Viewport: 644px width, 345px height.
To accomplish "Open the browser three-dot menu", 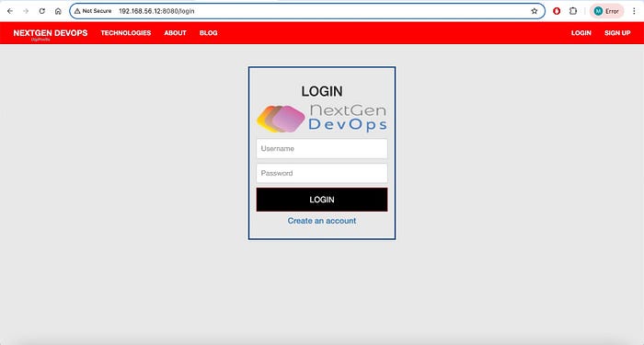I will coord(634,11).
